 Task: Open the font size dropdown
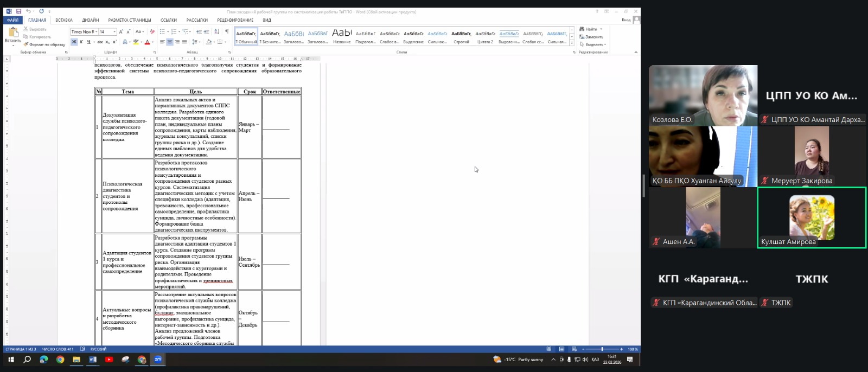pos(114,32)
